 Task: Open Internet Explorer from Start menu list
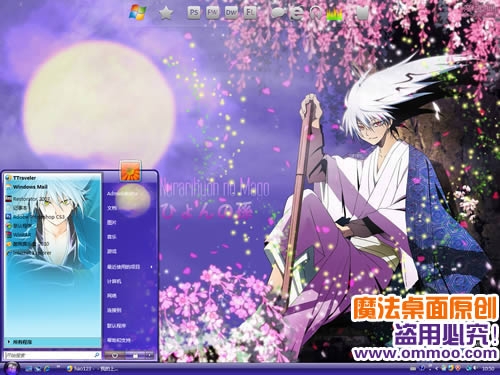[x=32, y=253]
